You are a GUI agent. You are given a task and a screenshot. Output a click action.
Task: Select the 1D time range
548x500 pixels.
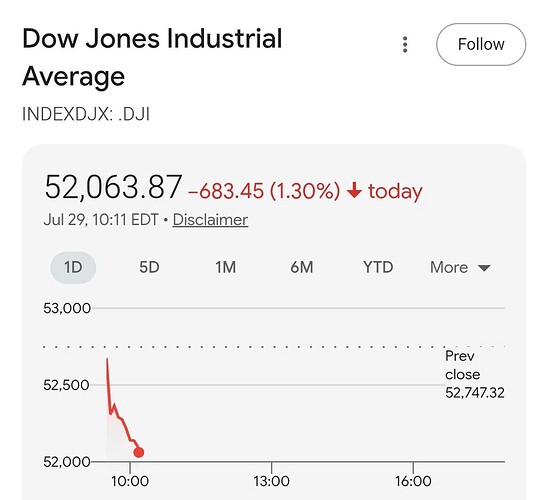coord(73,267)
